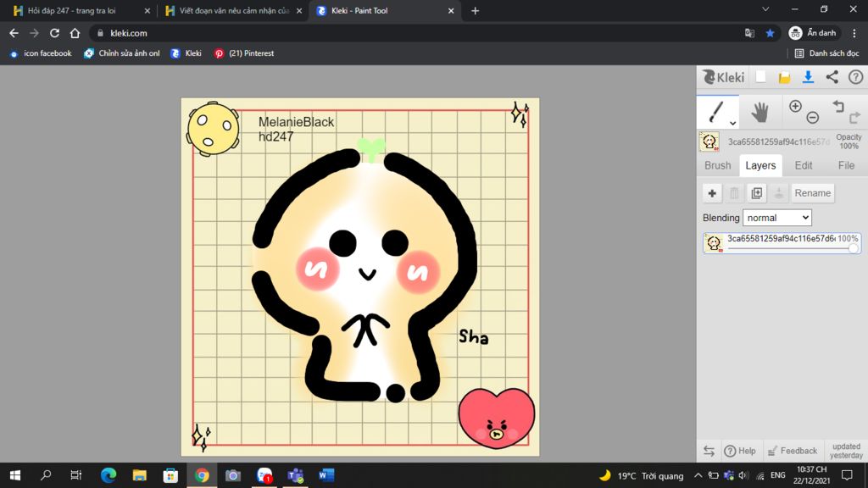Delete the selected layer
This screenshot has height=488, width=868.
coord(734,193)
